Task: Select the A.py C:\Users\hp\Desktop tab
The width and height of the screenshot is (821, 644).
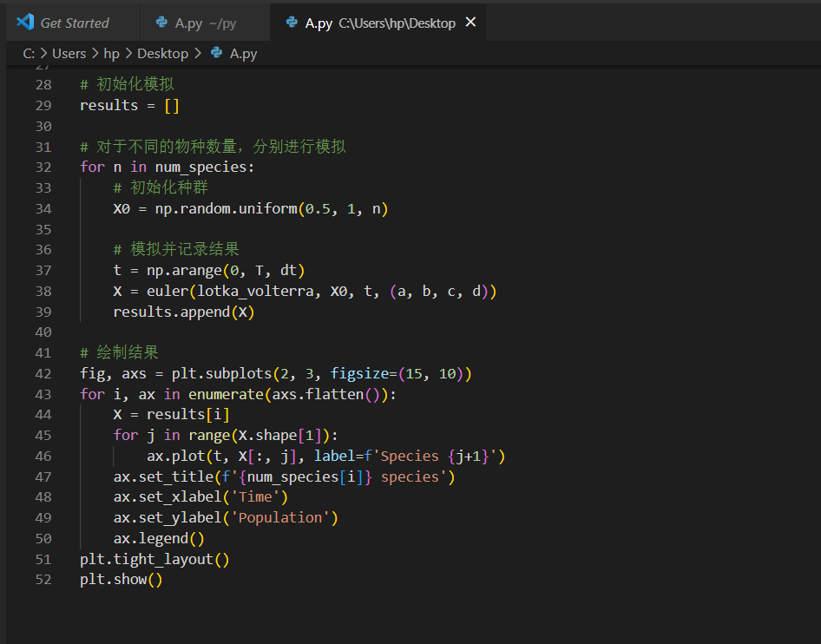Action: coord(378,23)
